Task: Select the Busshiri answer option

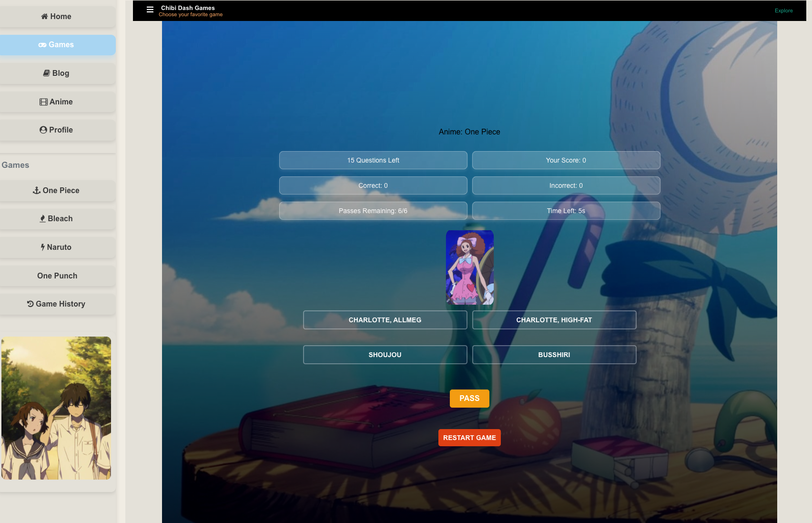Action: click(x=554, y=355)
